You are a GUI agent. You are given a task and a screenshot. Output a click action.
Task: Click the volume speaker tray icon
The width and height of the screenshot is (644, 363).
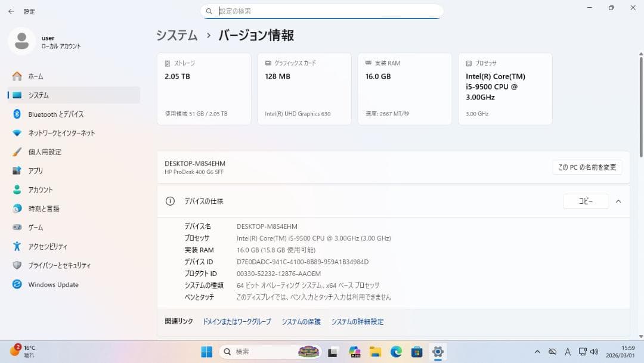(595, 352)
